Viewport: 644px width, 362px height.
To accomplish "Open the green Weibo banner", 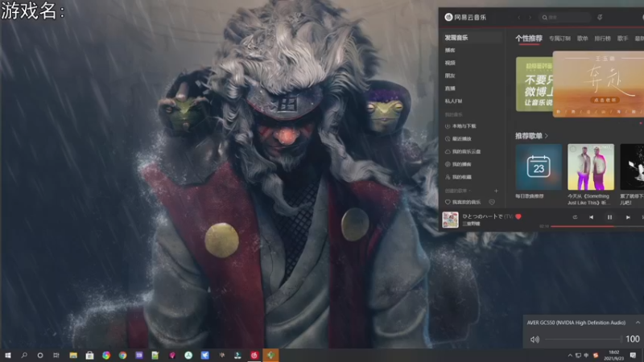I will (x=535, y=84).
